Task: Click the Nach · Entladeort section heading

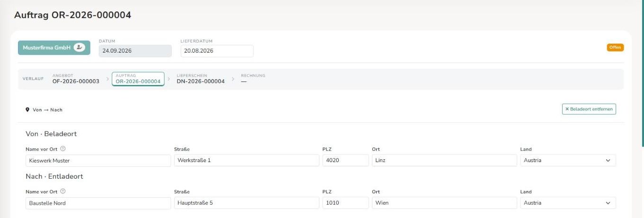Action: [54, 176]
